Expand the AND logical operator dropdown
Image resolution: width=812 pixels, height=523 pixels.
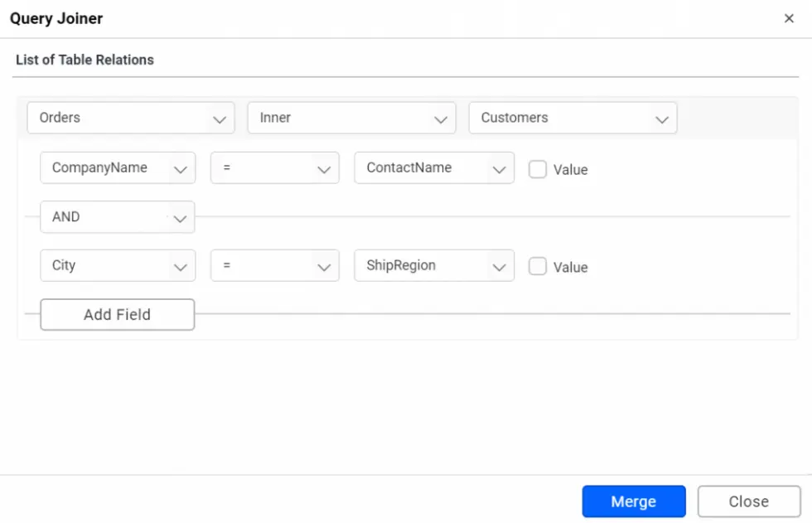[x=117, y=217]
